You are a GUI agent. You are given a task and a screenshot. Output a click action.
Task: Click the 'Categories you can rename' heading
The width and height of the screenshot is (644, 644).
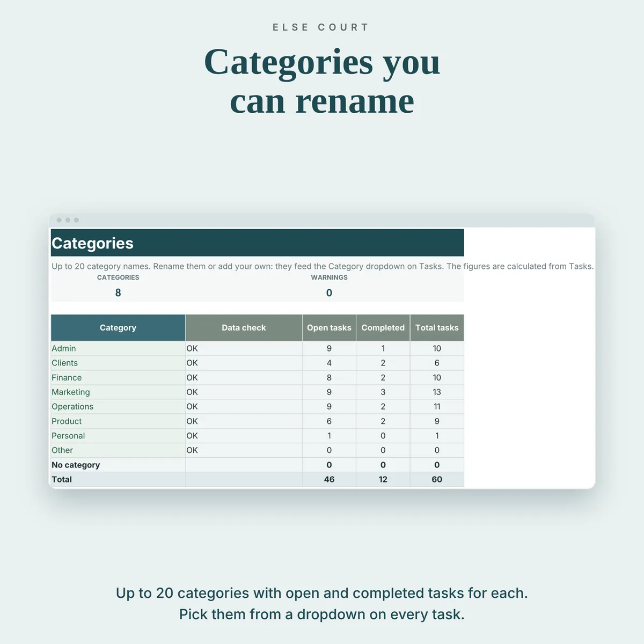(x=322, y=81)
